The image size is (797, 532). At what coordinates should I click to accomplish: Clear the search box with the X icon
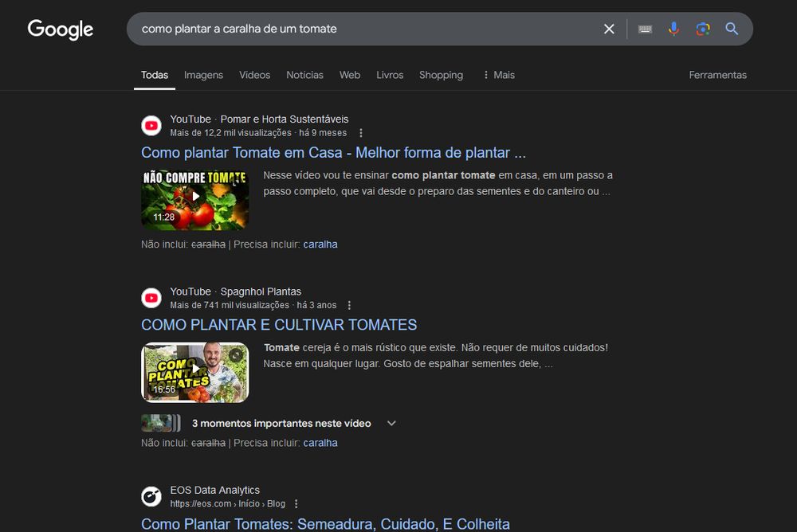pos(609,29)
